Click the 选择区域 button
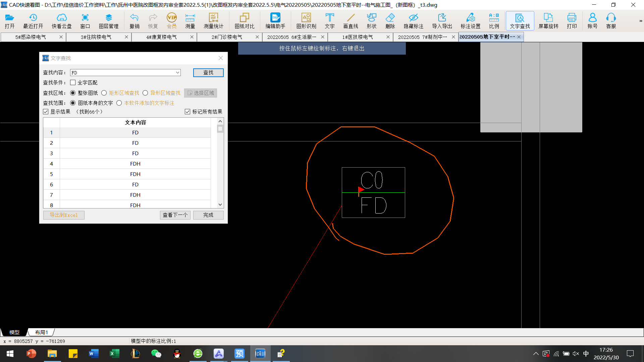This screenshot has width=644, height=362. (201, 93)
